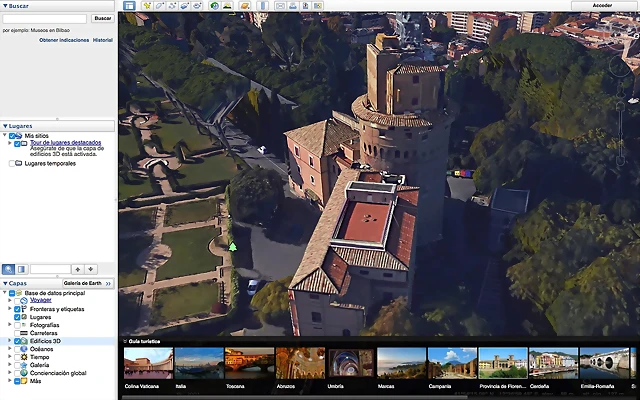Open the Cerdeña tour thumbnail
This screenshot has width=640, height=400.
(x=553, y=363)
